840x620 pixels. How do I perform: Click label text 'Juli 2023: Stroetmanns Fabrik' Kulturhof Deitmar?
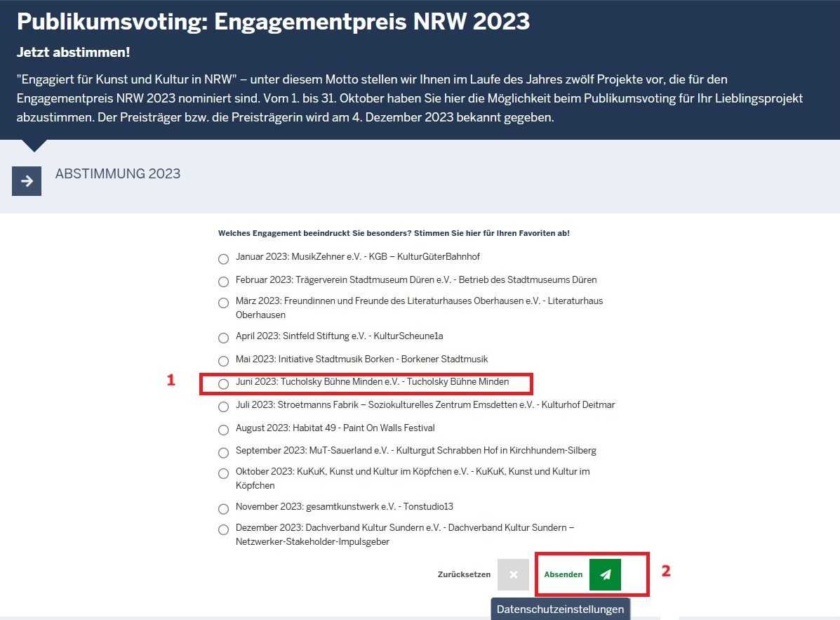coord(425,404)
